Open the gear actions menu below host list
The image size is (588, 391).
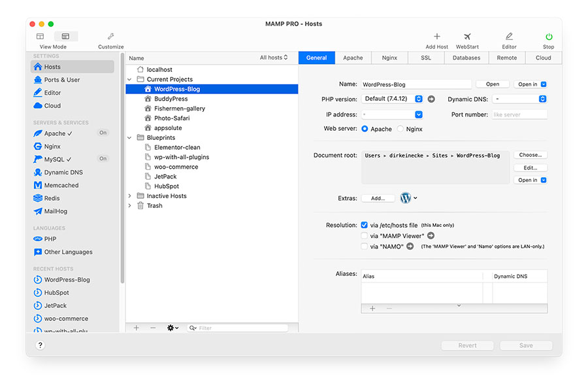[x=172, y=328]
